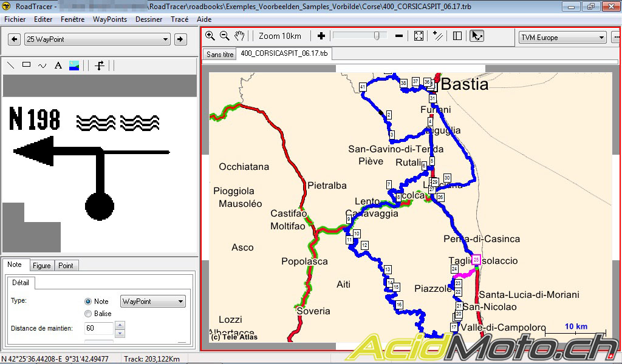The height and width of the screenshot is (364, 622).
Task: Select the Détail sub-tab
Action: (x=21, y=283)
